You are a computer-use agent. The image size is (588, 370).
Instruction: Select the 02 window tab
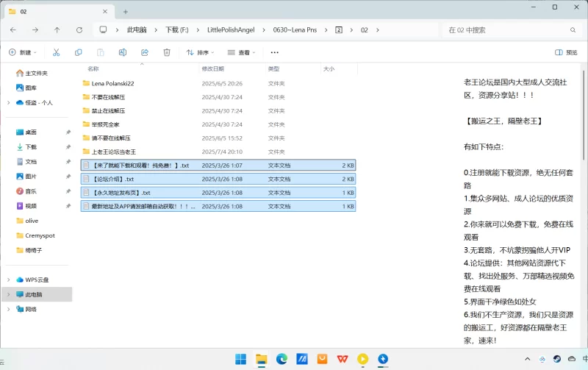(58, 12)
